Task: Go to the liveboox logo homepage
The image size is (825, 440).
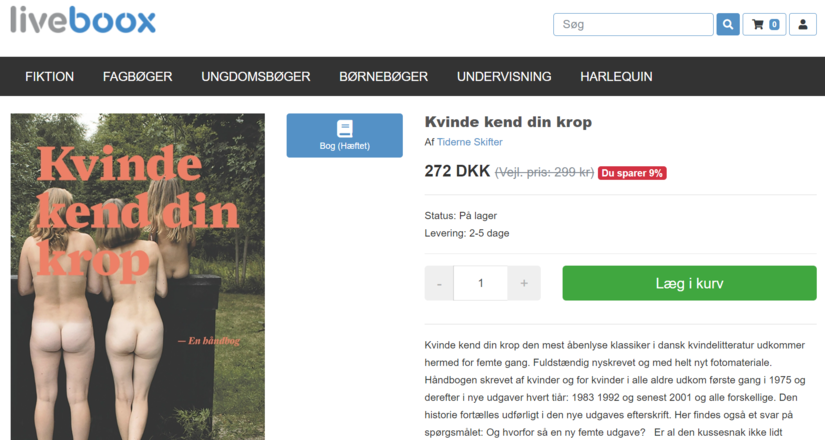Action: (83, 20)
